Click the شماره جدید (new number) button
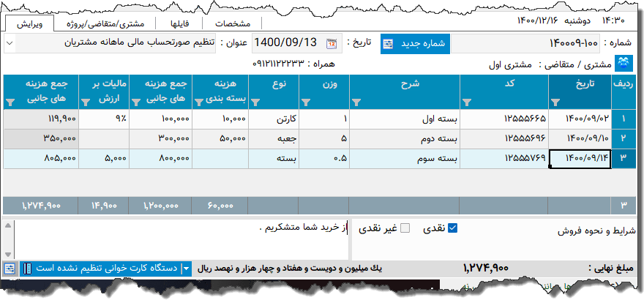 (416, 42)
